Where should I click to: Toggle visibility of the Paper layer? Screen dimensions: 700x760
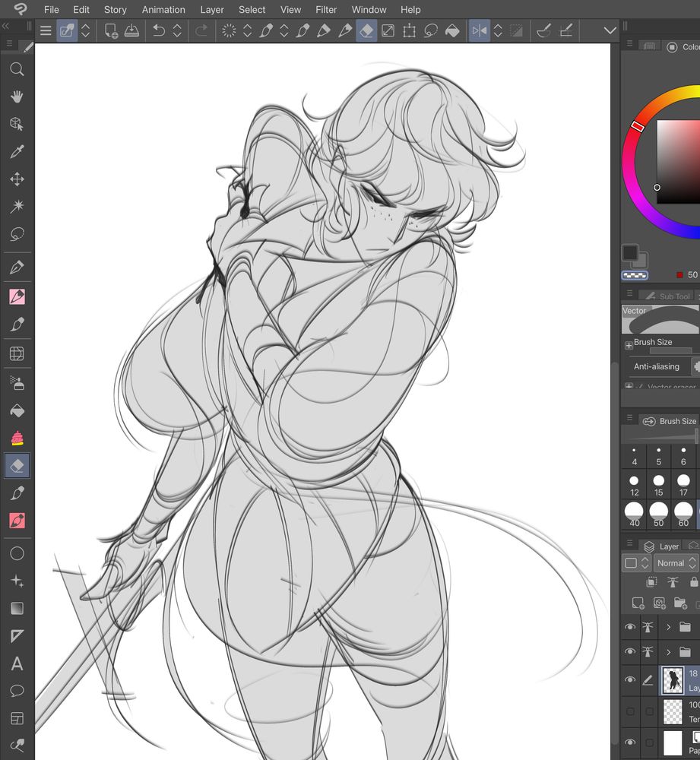click(x=630, y=741)
